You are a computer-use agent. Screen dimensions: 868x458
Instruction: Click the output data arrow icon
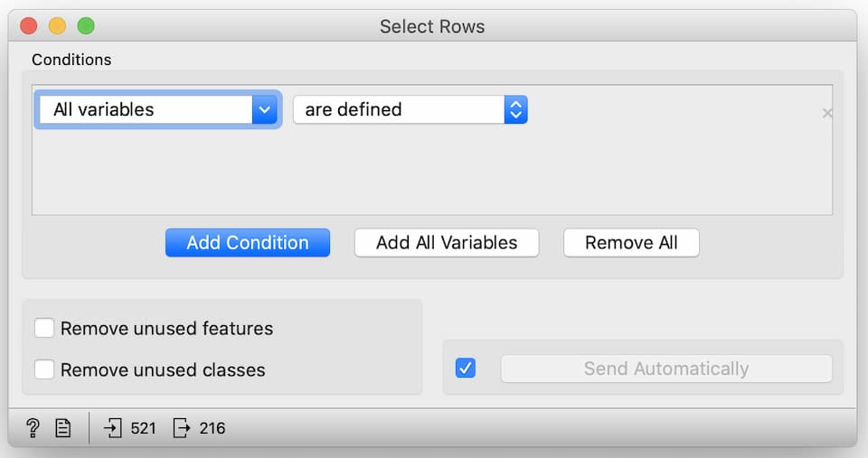(182, 428)
